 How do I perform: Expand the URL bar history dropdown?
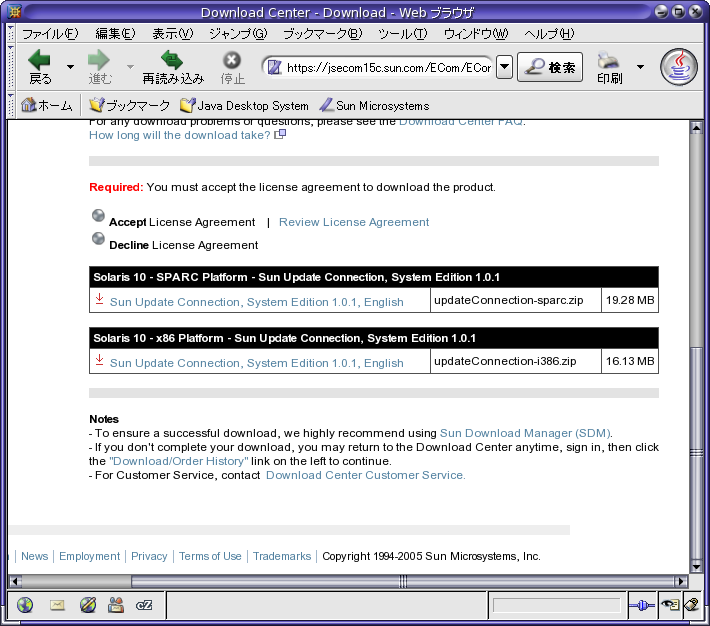point(504,67)
